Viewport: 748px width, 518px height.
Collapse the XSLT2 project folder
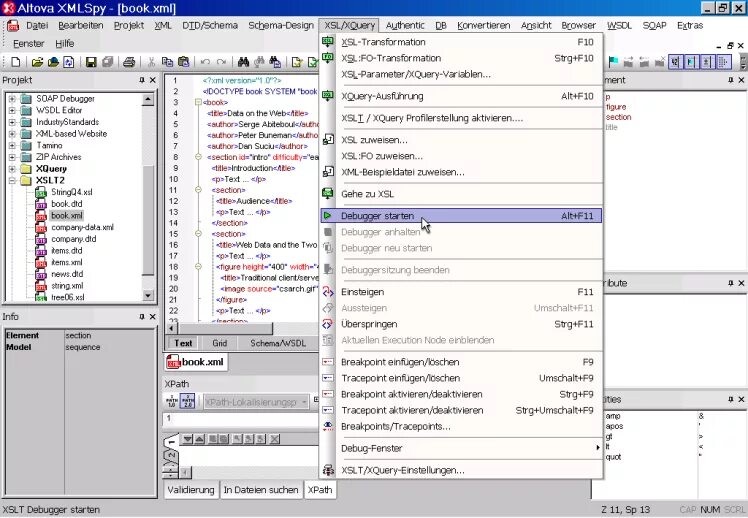[12, 180]
